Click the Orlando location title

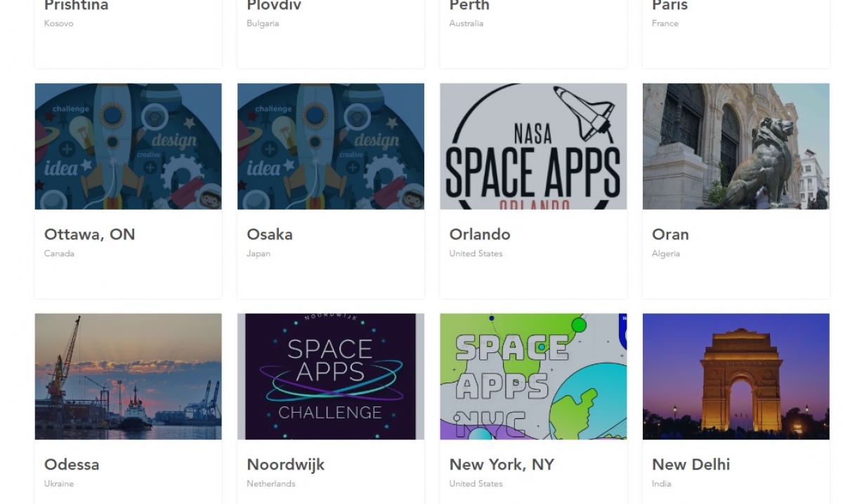[480, 234]
